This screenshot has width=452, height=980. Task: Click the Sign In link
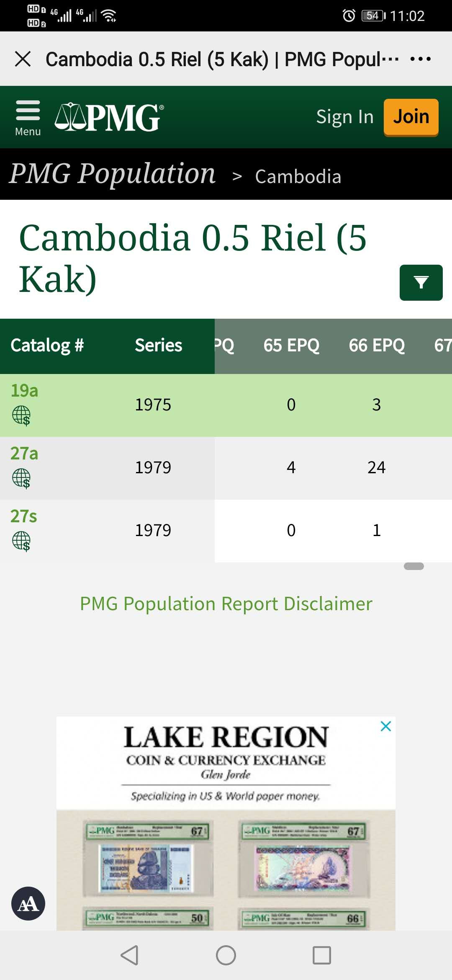click(x=345, y=117)
